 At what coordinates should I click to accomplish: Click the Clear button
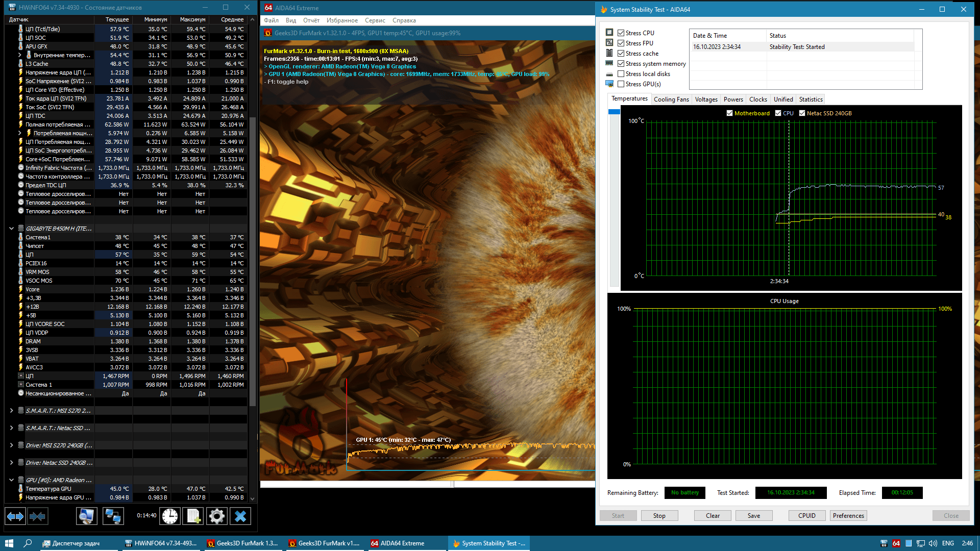click(713, 516)
